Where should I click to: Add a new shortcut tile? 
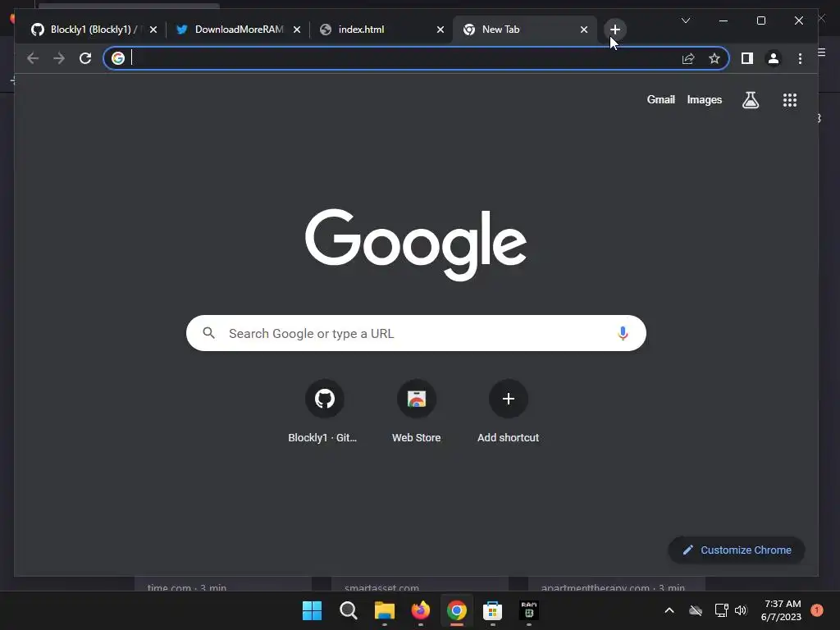point(509,411)
